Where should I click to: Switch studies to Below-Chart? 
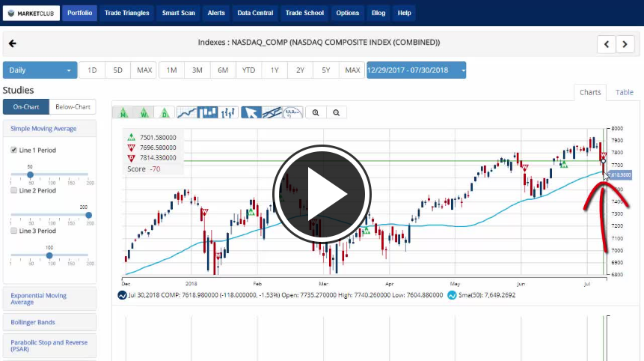pyautogui.click(x=72, y=107)
